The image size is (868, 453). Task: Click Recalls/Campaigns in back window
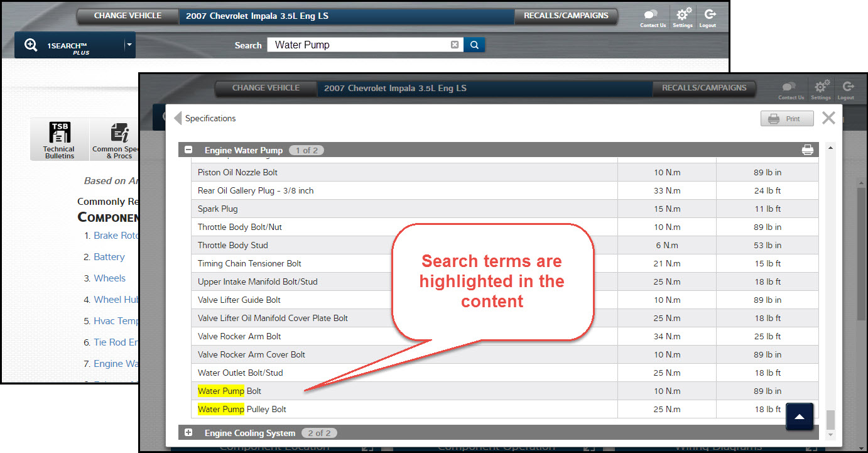(566, 16)
